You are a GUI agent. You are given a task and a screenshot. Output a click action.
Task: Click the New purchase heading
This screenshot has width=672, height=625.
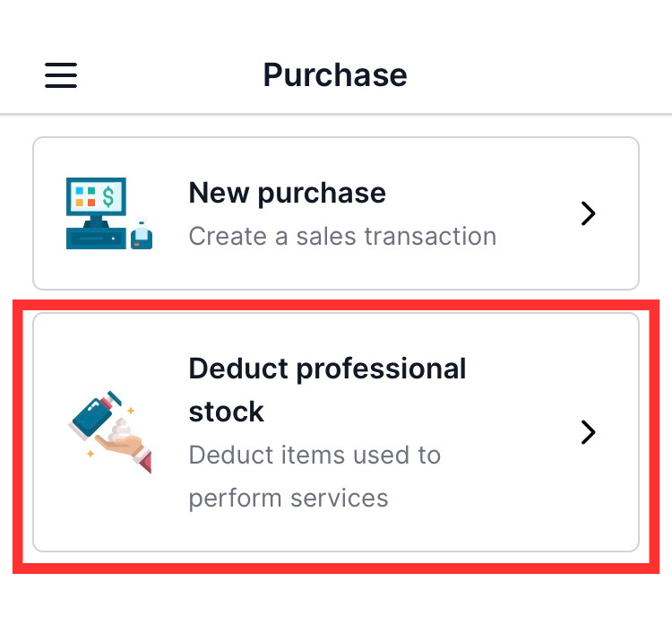tap(287, 193)
